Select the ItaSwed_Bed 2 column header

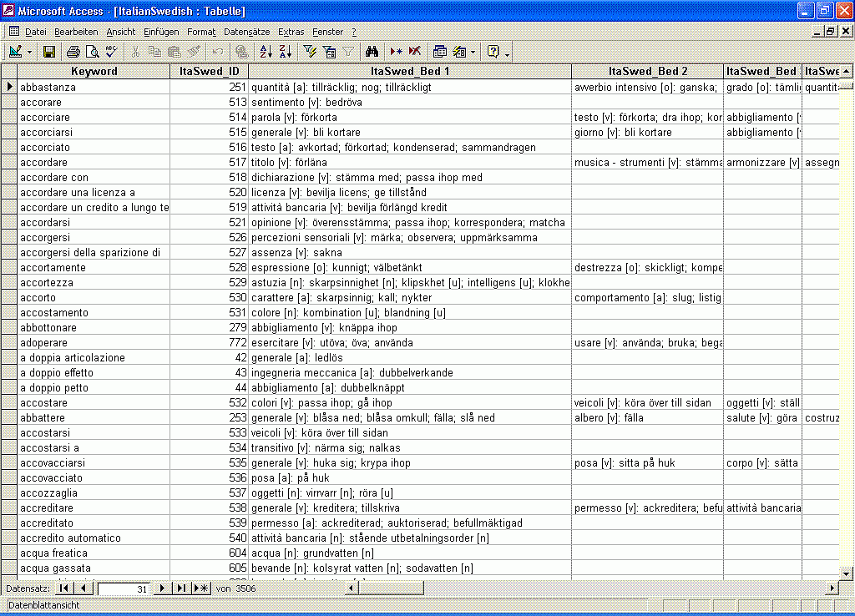[x=648, y=72]
